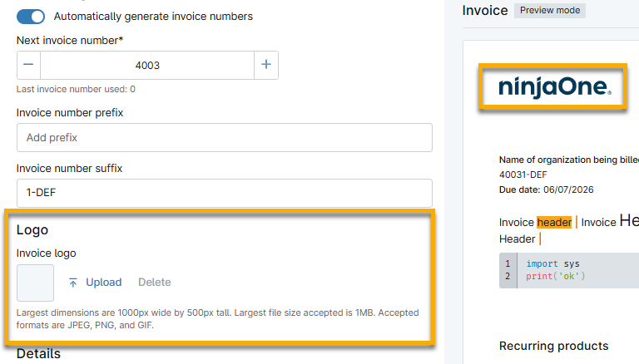
Task: Click the Recurring products heading
Action: click(553, 346)
